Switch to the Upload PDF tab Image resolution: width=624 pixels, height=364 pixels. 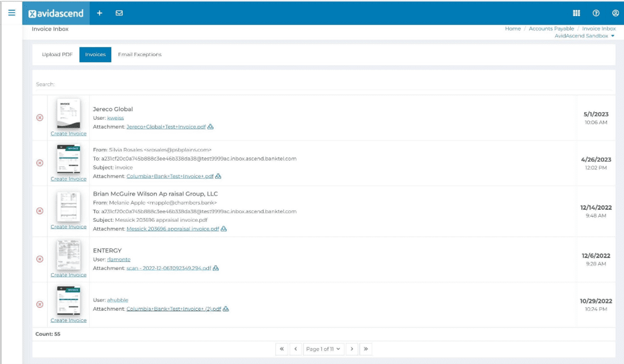point(56,54)
